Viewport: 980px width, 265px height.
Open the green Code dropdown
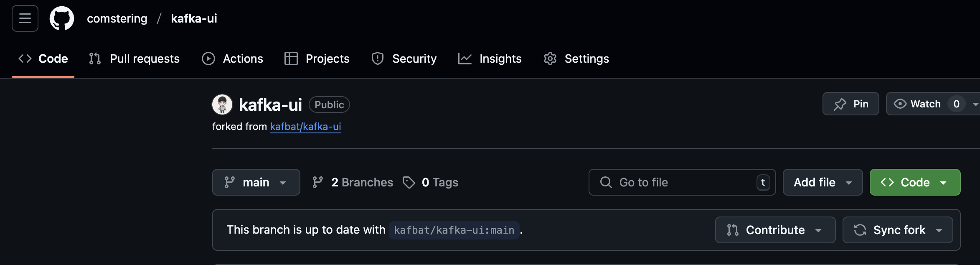[915, 182]
